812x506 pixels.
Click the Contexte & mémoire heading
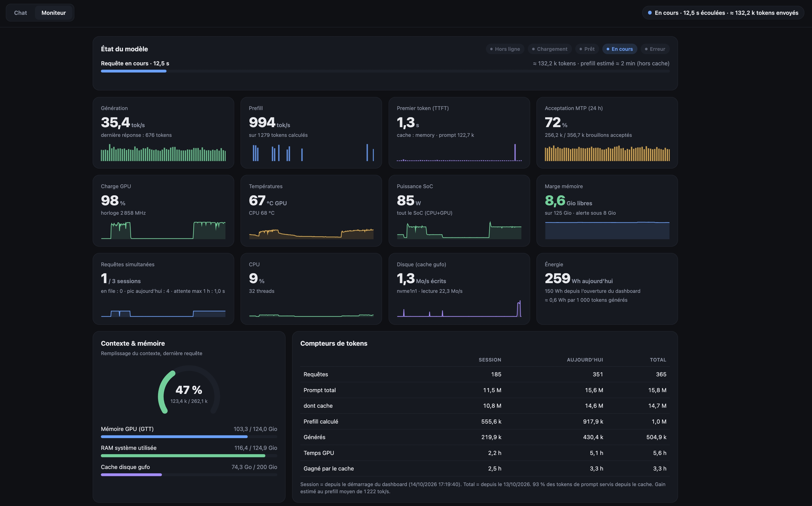click(x=133, y=343)
